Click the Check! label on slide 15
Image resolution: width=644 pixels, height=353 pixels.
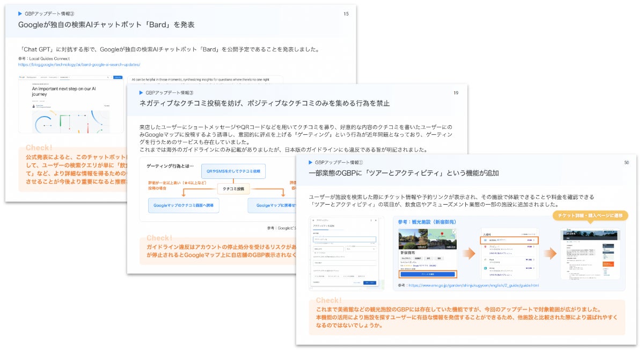pos(39,148)
